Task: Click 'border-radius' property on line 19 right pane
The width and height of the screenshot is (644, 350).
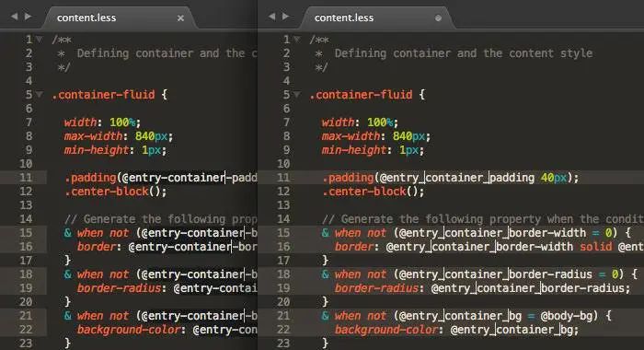Action: (x=376, y=288)
